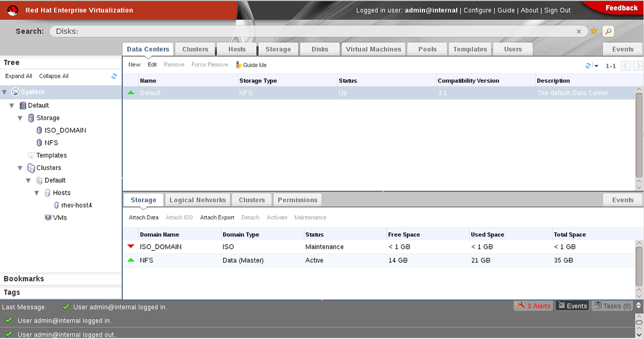Switch to the Virtual Machines tab
Viewport: 644px width, 339px height.
[x=373, y=49]
